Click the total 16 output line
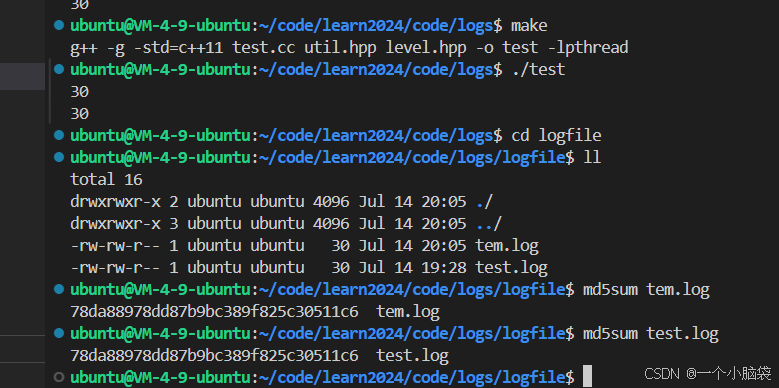 [106, 179]
